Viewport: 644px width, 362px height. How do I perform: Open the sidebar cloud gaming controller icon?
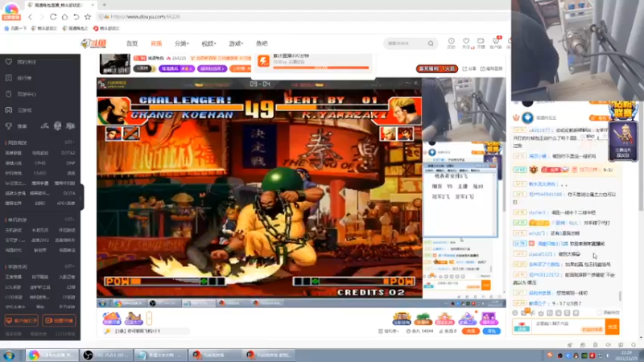pyautogui.click(x=9, y=110)
